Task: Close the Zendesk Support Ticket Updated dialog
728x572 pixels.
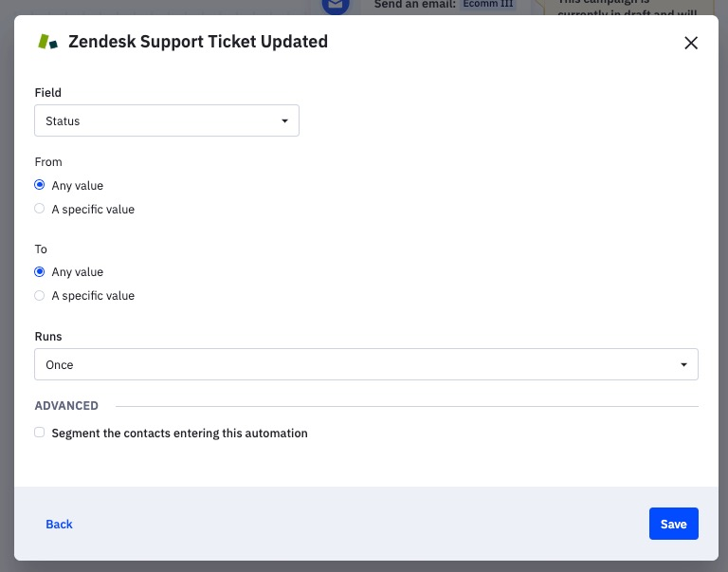Action: 691,43
